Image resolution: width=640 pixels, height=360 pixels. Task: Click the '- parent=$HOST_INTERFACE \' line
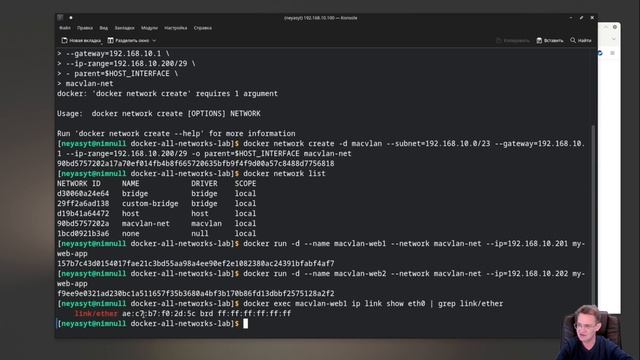118,73
